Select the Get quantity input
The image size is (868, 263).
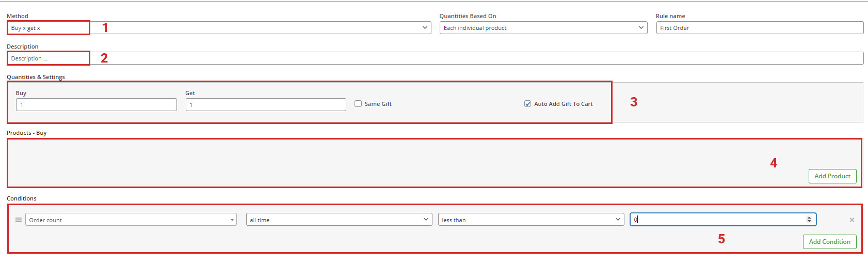click(266, 105)
